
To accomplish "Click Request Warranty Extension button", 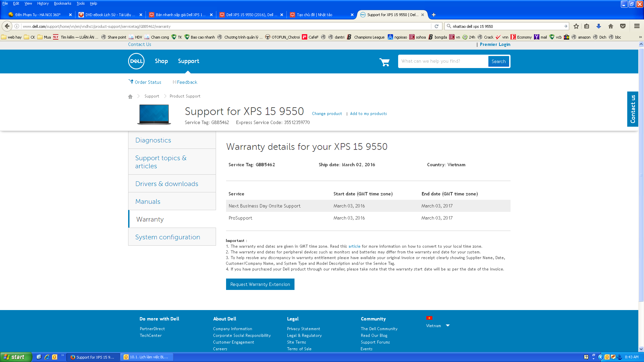I will (x=260, y=284).
